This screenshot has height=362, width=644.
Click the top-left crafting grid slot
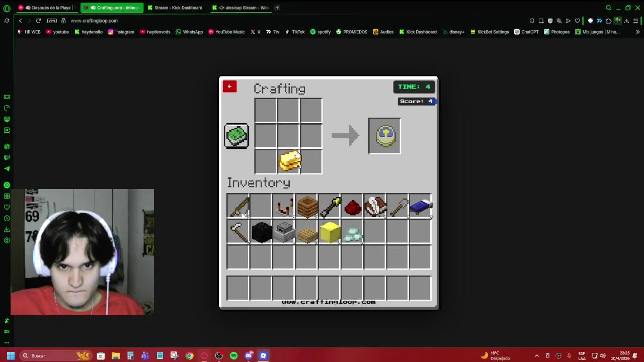click(266, 111)
